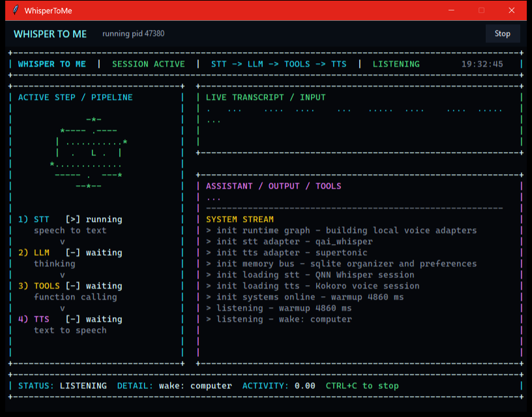The height and width of the screenshot is (417, 532).
Task: Click the 'init loading tts - Kokoro voice session' line
Action: [313, 286]
